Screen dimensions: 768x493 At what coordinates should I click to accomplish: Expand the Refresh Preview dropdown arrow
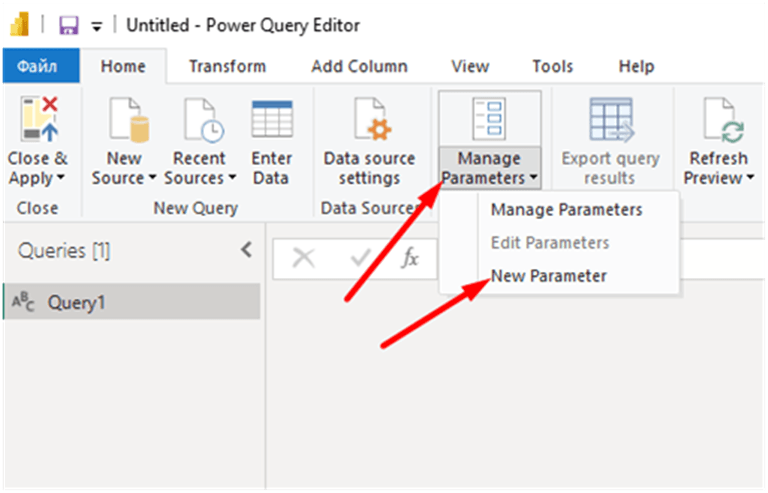(x=750, y=177)
